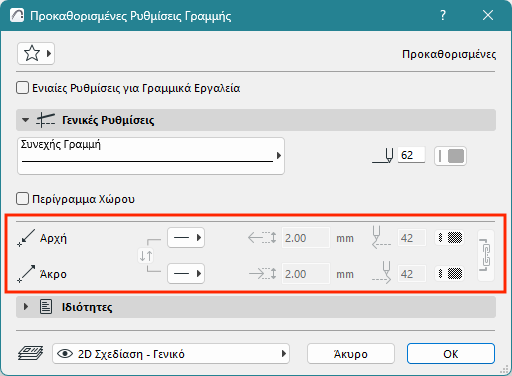Viewport: 512px width, 376px height.
Task: Open the Αρχή arrowhead pen color swatch
Action: (x=450, y=238)
